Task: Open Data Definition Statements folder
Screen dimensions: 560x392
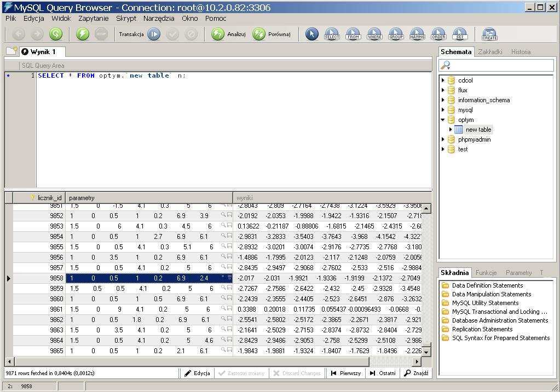Action: (x=487, y=285)
